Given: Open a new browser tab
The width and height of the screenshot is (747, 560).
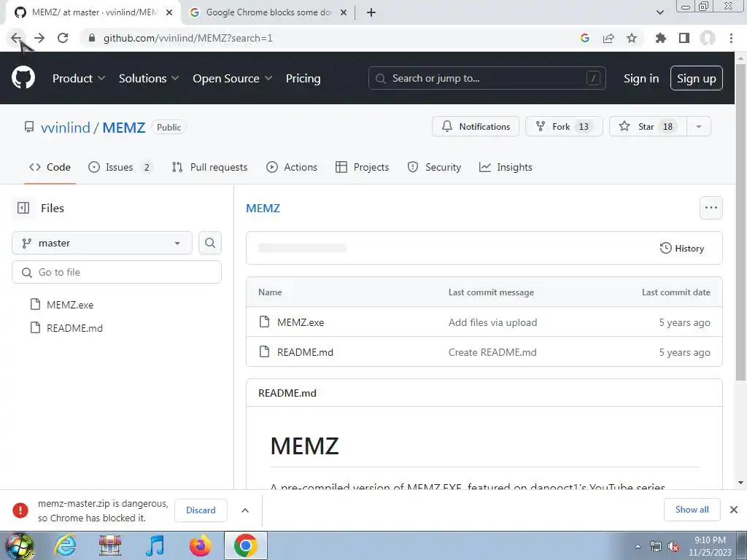Looking at the screenshot, I should [x=371, y=12].
